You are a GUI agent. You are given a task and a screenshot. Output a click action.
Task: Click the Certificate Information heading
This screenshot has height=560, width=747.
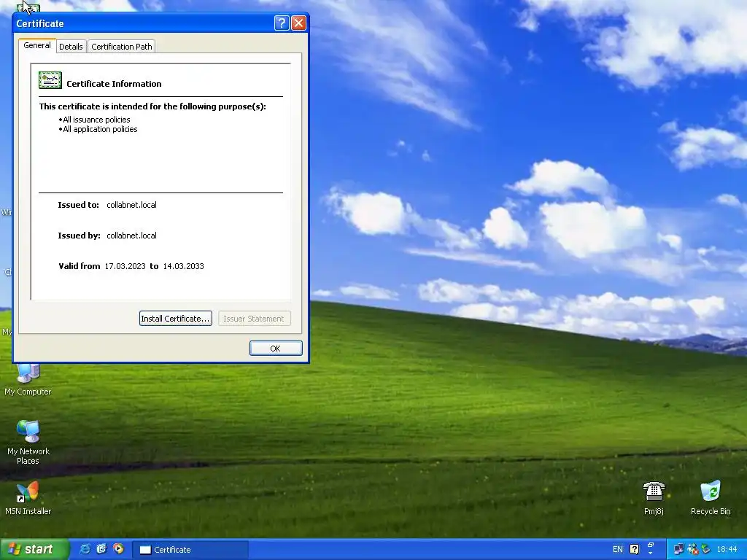114,84
